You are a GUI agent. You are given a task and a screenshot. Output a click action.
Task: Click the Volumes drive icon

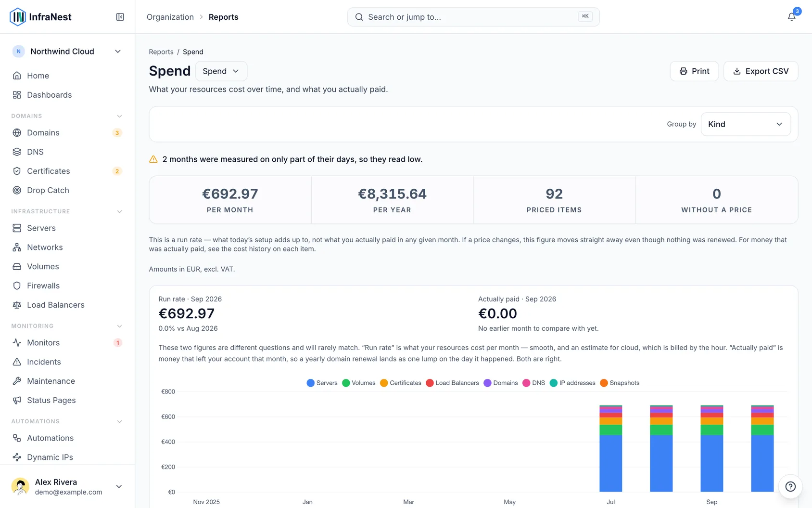[17, 266]
